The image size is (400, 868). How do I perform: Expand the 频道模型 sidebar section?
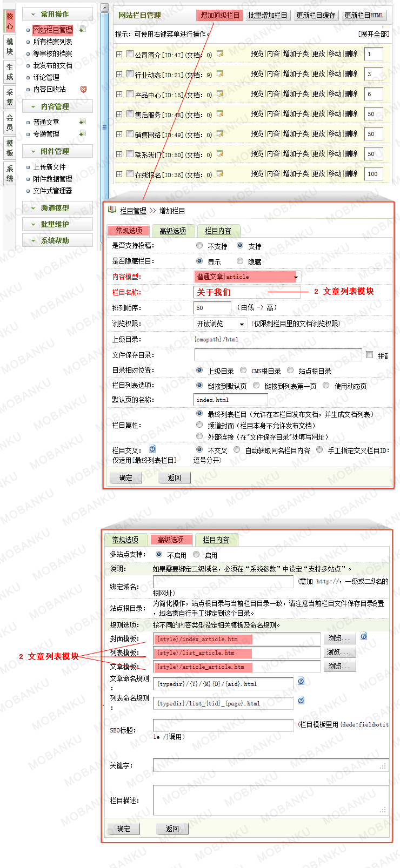coord(57,208)
